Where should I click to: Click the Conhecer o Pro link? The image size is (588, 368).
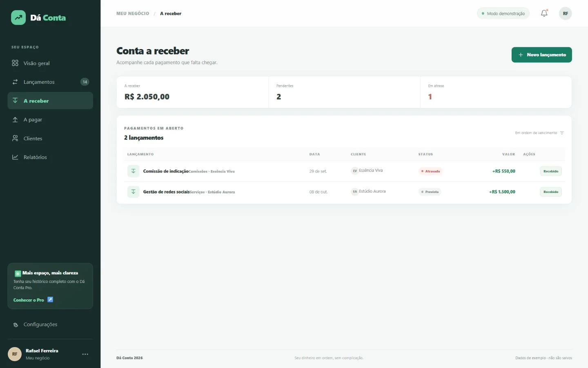tap(29, 300)
